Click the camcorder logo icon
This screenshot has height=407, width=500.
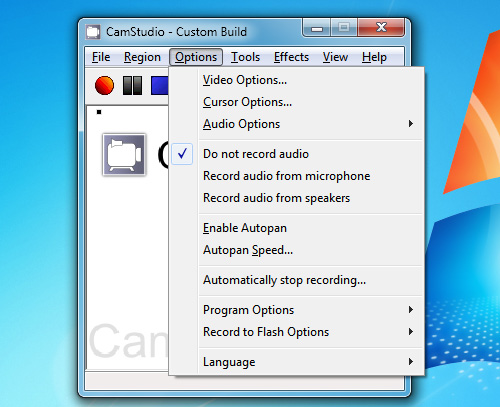click(x=124, y=155)
